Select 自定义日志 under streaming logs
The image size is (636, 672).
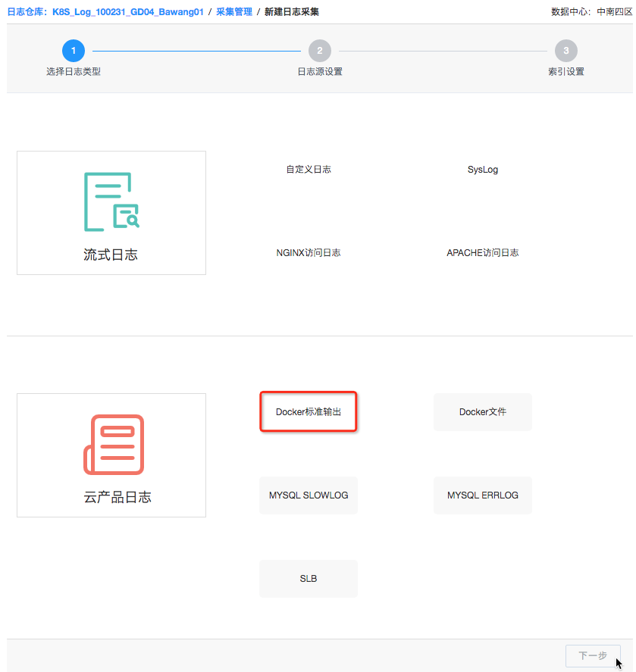[x=308, y=169]
